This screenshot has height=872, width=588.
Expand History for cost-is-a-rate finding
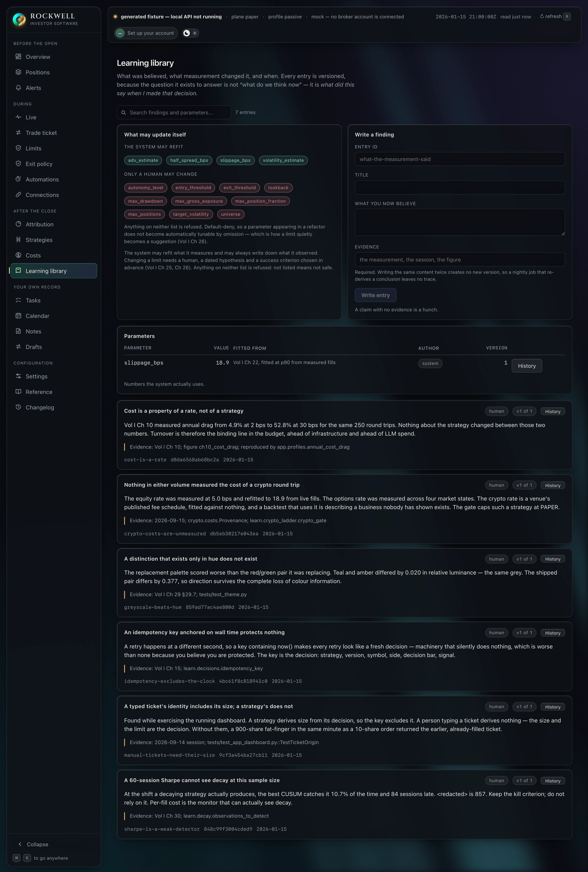click(552, 411)
